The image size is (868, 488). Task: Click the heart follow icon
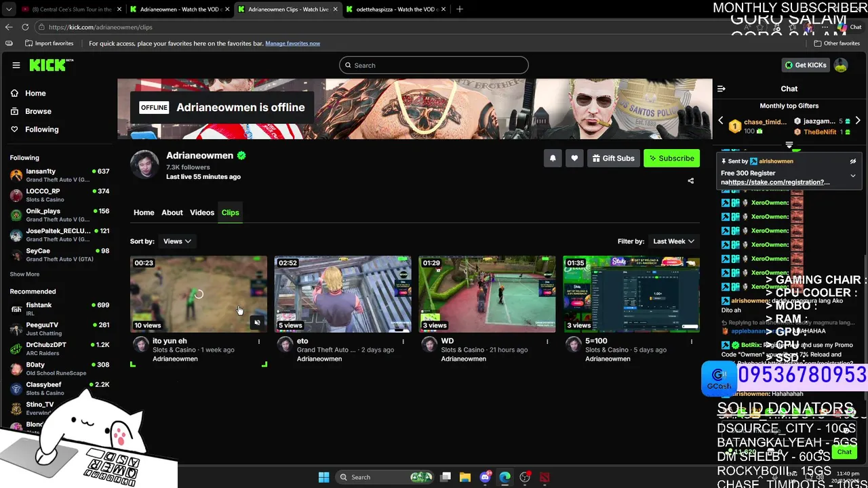tap(574, 158)
